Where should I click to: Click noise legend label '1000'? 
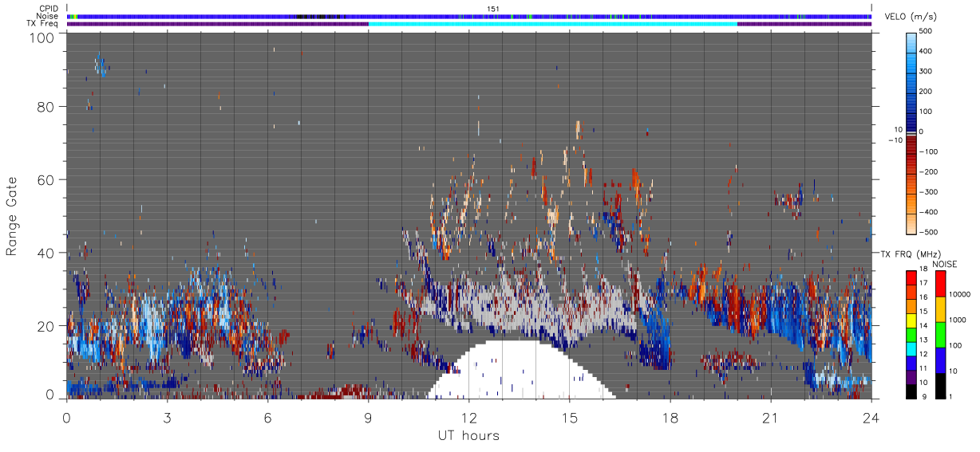coord(959,320)
